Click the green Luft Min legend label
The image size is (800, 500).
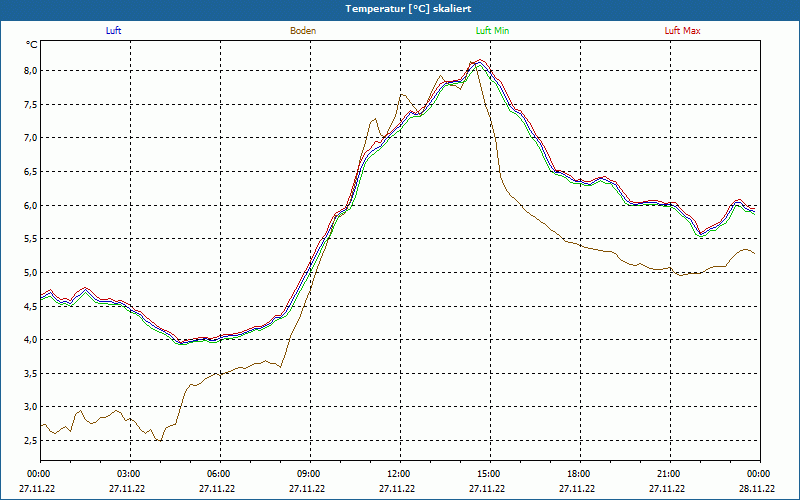tap(492, 31)
